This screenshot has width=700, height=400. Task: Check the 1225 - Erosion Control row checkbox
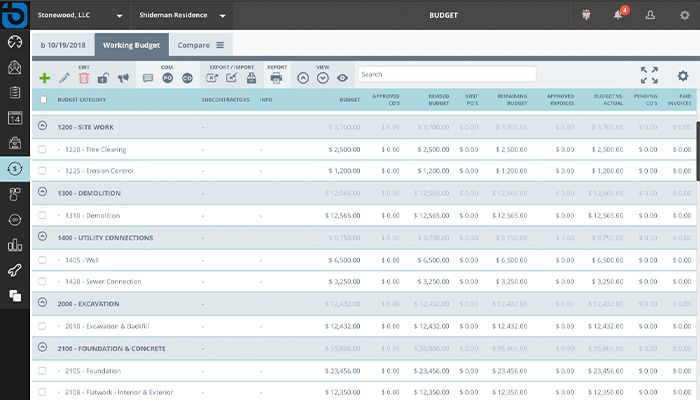pos(42,171)
